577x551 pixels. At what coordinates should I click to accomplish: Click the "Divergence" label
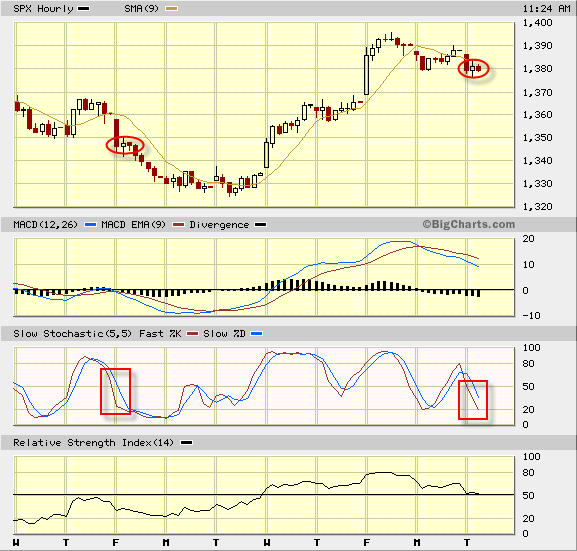(x=219, y=225)
